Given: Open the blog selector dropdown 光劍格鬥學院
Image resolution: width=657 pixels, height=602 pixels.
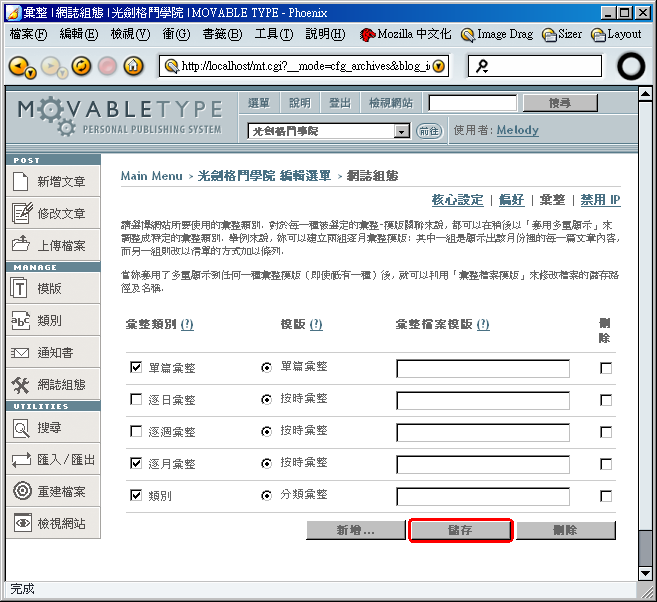Looking at the screenshot, I should (x=328, y=131).
